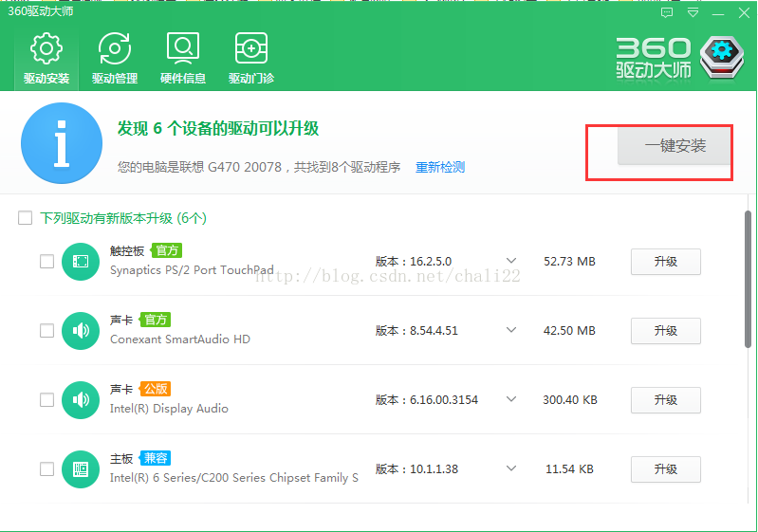Expand version dropdown for 8.54.4.51
The image size is (758, 532).
point(511,330)
